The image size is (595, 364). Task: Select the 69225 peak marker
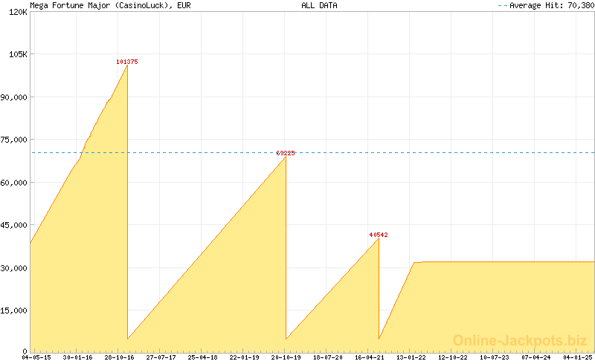(x=286, y=153)
